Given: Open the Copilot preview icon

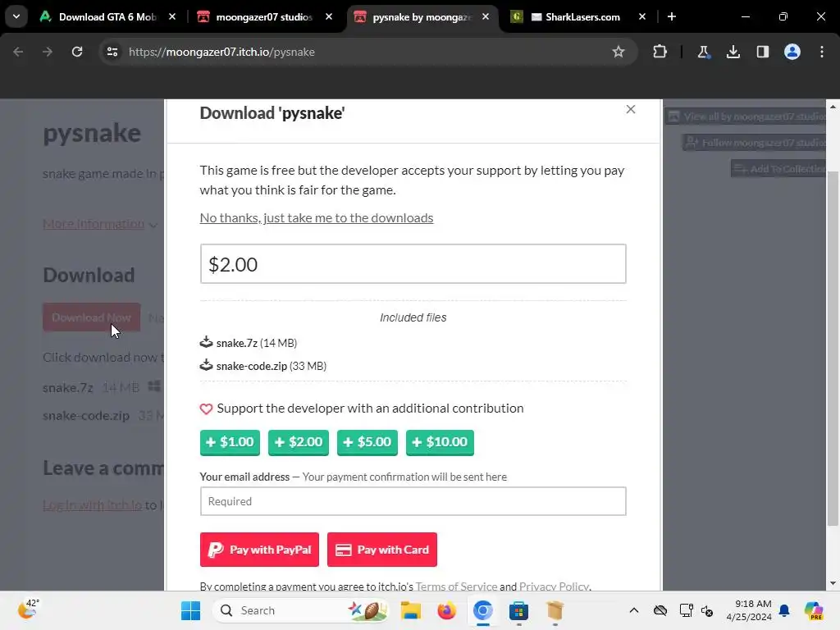Looking at the screenshot, I should pos(815,610).
